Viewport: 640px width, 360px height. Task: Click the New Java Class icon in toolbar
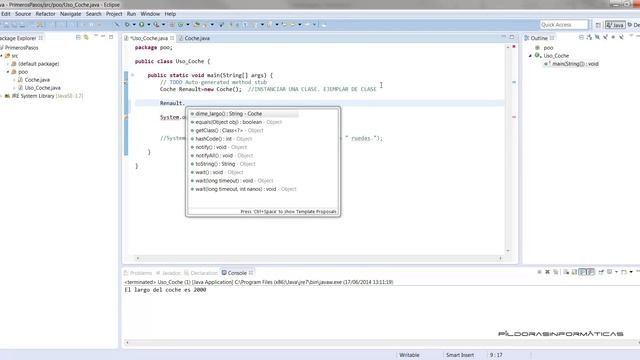[x=180, y=24]
